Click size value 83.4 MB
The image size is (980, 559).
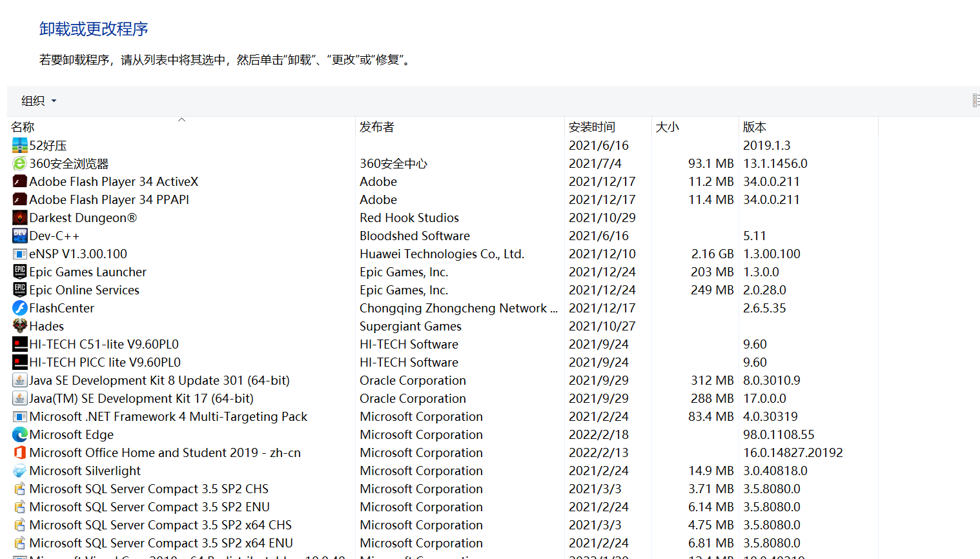(711, 416)
